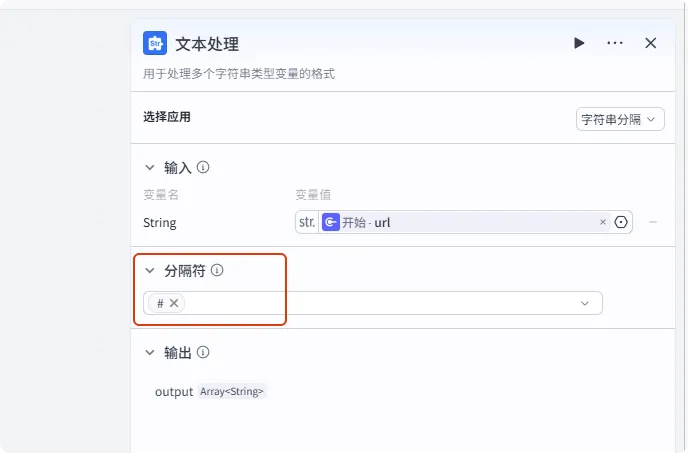Screen dimensions: 688x453
Task: Open the three-dot more options menu
Action: click(x=615, y=43)
